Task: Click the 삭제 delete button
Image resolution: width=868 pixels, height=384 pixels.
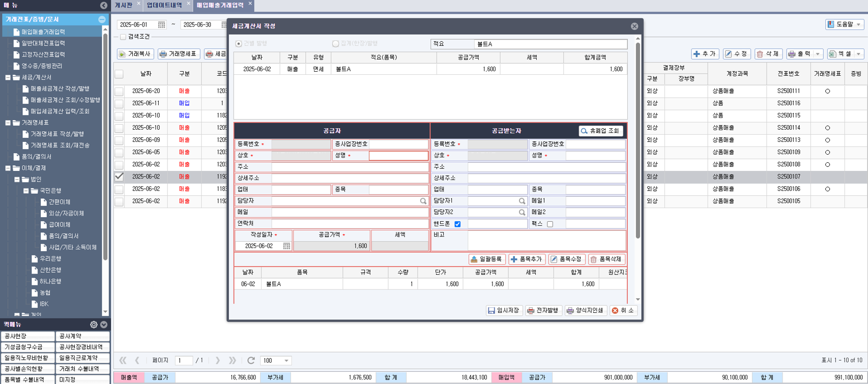Action: [768, 54]
